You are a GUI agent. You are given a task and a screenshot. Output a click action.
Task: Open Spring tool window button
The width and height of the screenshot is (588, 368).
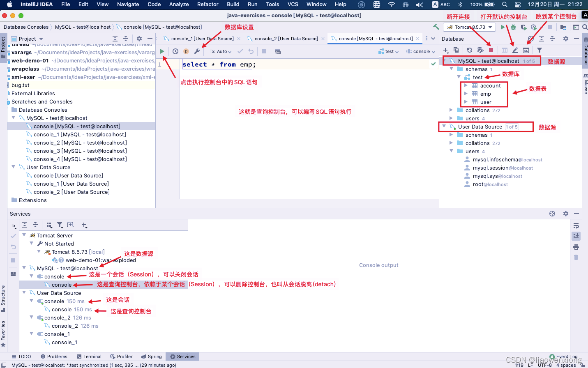pos(151,356)
